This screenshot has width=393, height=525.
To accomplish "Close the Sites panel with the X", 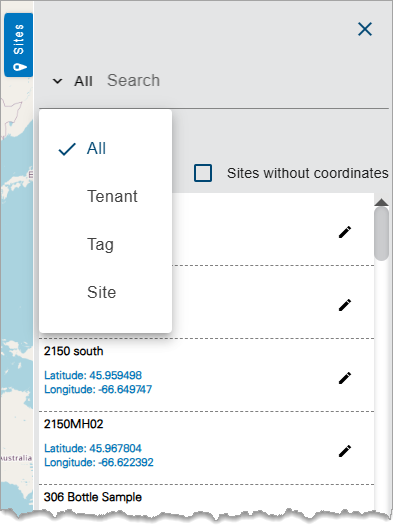I will click(365, 29).
